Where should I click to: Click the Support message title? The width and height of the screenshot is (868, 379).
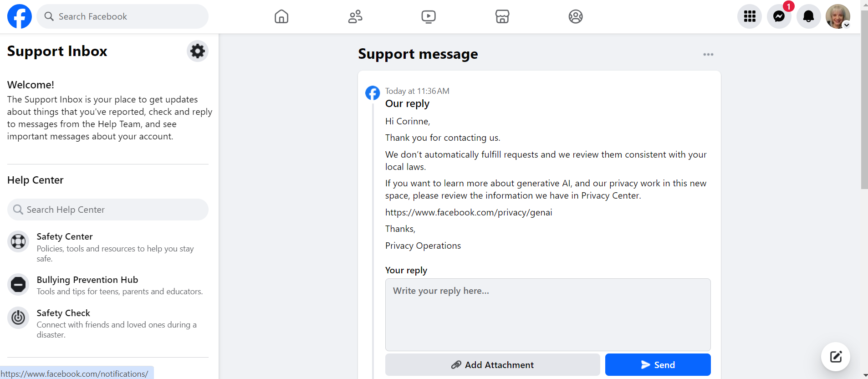(418, 54)
